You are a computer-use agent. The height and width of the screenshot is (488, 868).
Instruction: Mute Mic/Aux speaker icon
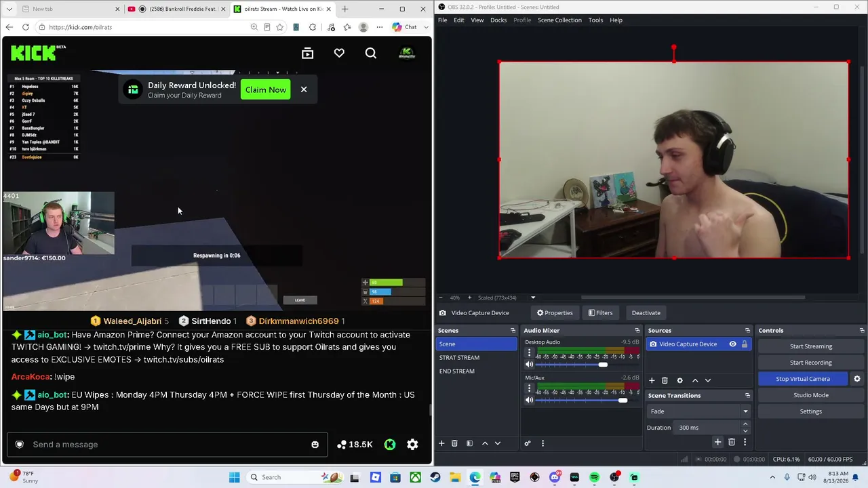tap(530, 400)
